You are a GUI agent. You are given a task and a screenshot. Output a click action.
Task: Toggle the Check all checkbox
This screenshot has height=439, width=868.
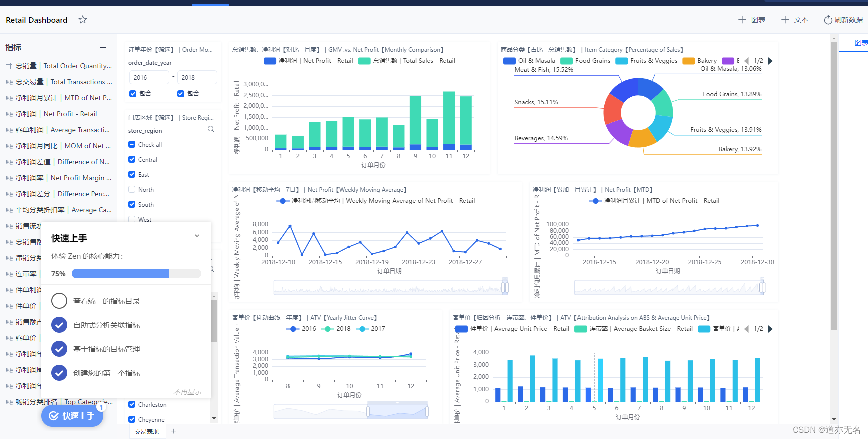(x=132, y=144)
